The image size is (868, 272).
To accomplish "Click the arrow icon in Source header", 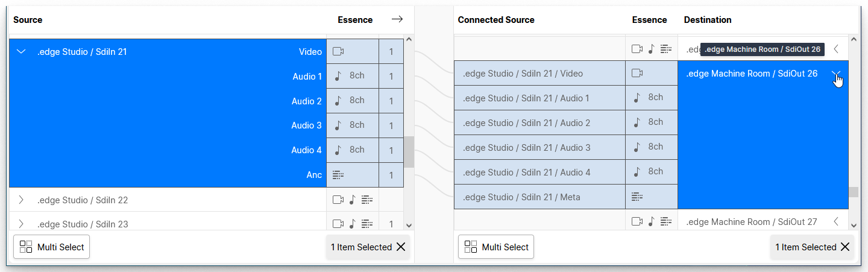I will click(x=397, y=20).
